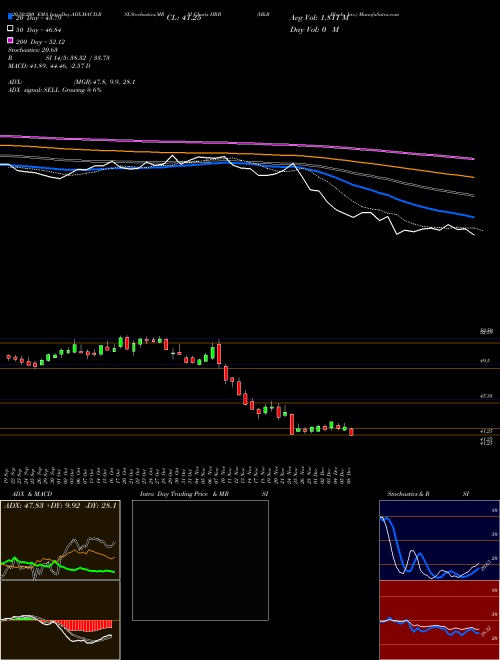The image size is (500, 660).
Task: Click the 'Stochastics: 29.68' readout
Action: point(33,50)
